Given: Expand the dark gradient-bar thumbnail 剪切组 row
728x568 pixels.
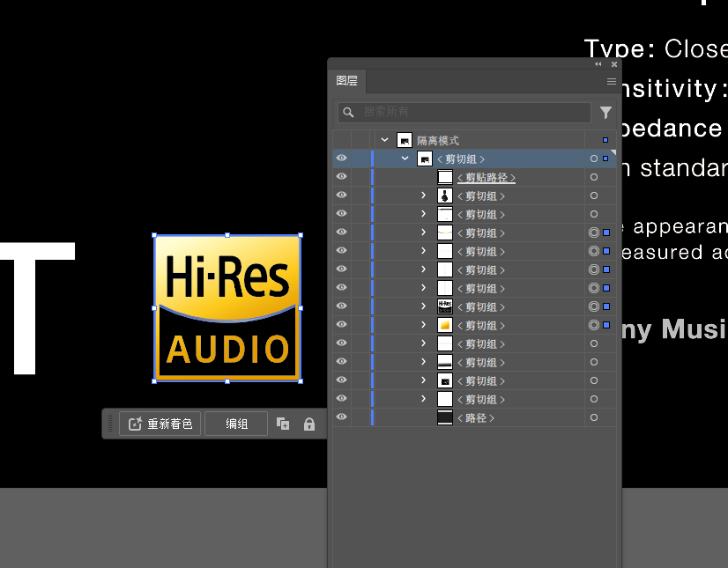Looking at the screenshot, I should click(x=423, y=362).
